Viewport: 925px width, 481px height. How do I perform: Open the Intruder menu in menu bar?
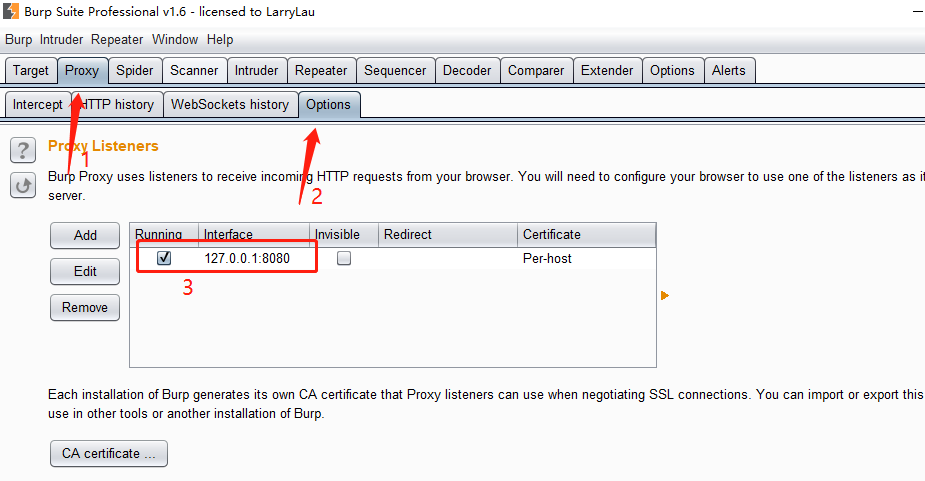click(61, 40)
